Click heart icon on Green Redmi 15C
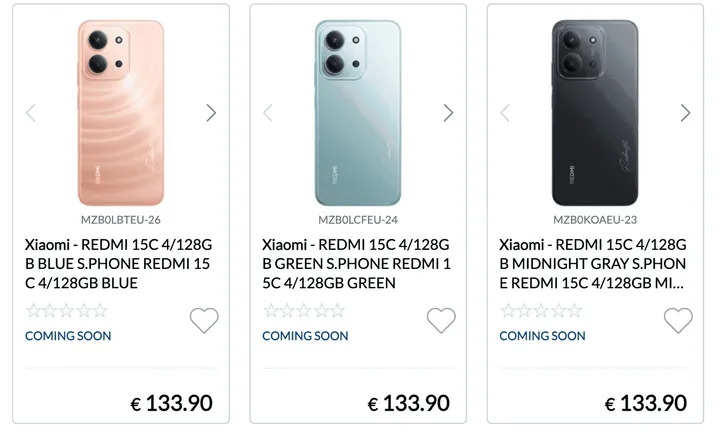 pyautogui.click(x=441, y=321)
